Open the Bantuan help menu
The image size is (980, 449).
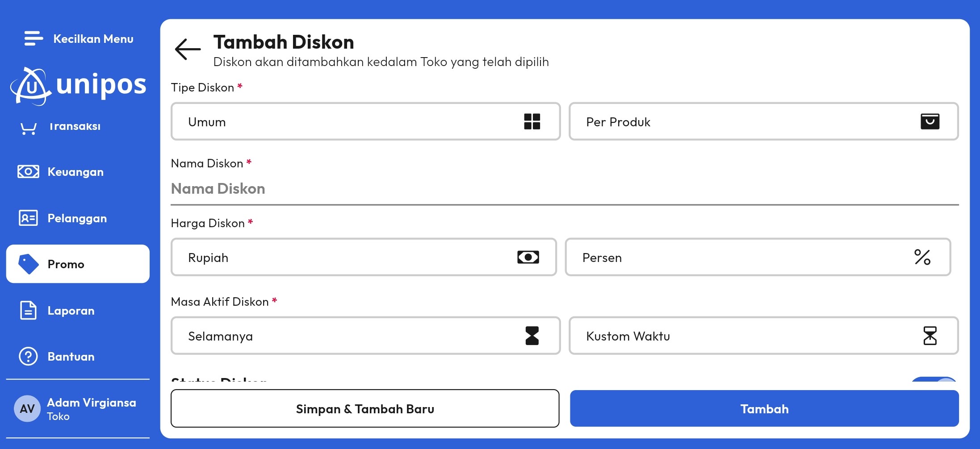pyautogui.click(x=71, y=357)
